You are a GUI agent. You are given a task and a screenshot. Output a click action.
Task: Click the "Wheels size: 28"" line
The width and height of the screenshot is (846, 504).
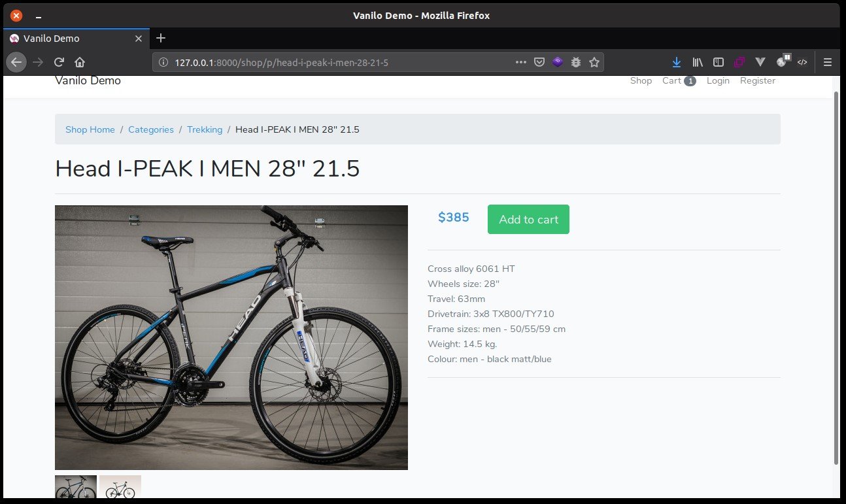pos(464,284)
